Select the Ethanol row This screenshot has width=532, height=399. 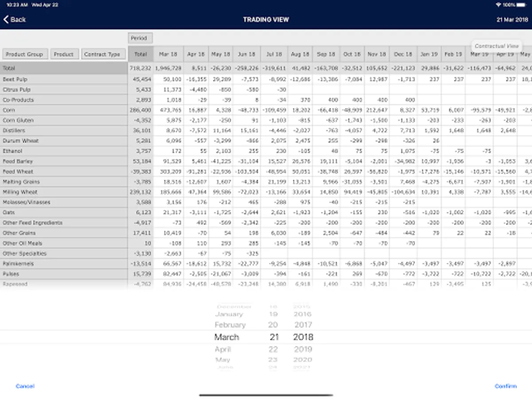(x=64, y=151)
